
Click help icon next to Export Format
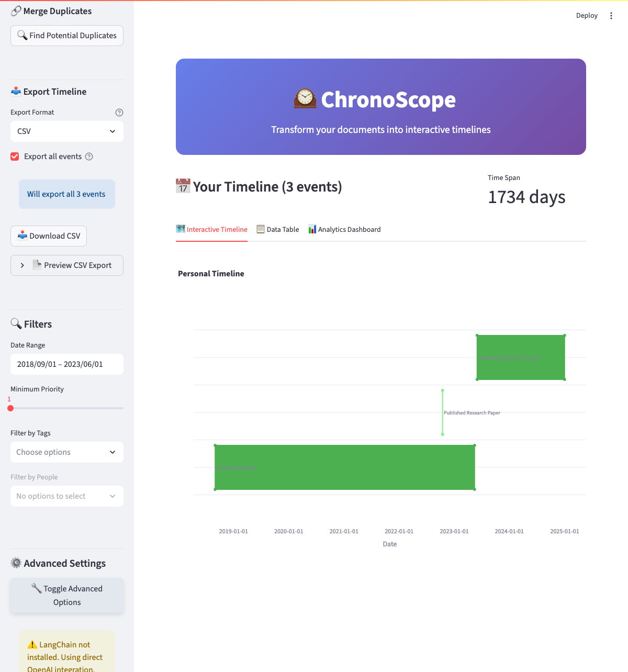(119, 113)
